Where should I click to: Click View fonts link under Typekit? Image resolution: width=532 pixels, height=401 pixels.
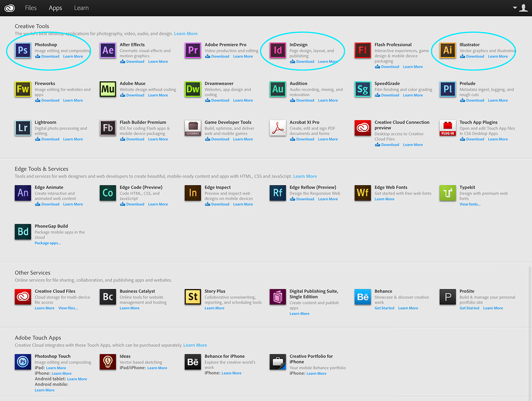click(x=470, y=204)
